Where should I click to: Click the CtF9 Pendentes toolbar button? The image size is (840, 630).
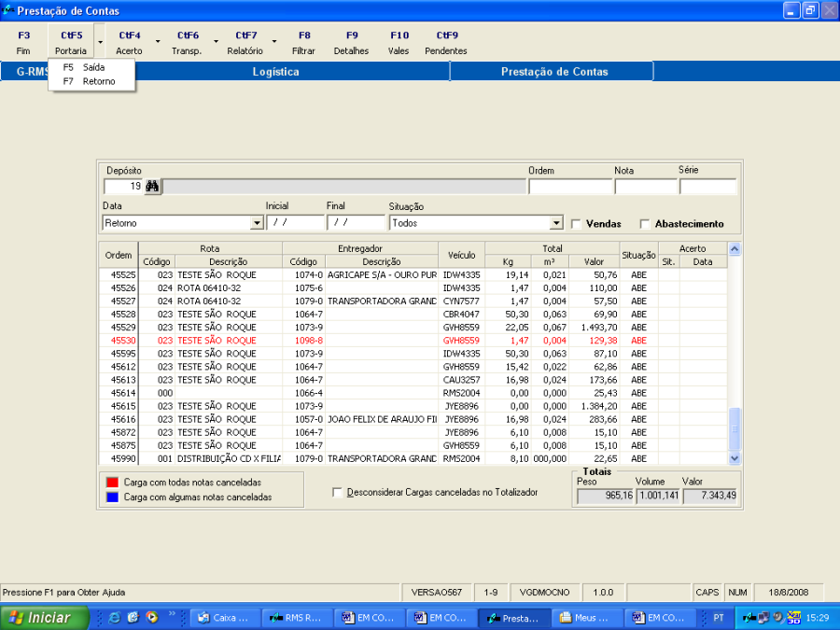click(446, 42)
